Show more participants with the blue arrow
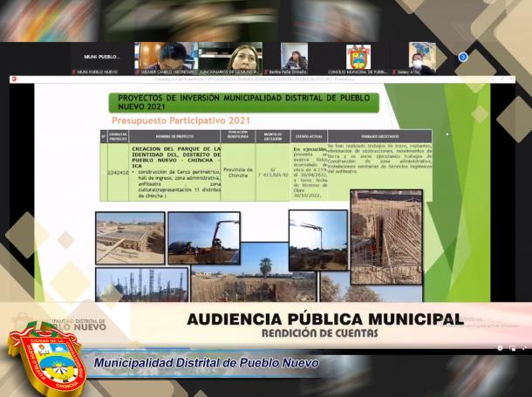The image size is (532, 397). (462, 57)
